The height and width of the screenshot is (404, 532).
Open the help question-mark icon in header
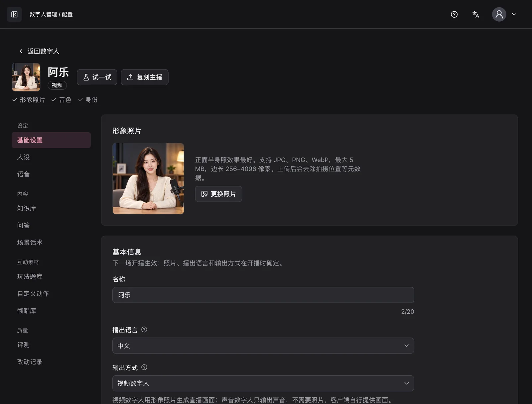pos(454,14)
